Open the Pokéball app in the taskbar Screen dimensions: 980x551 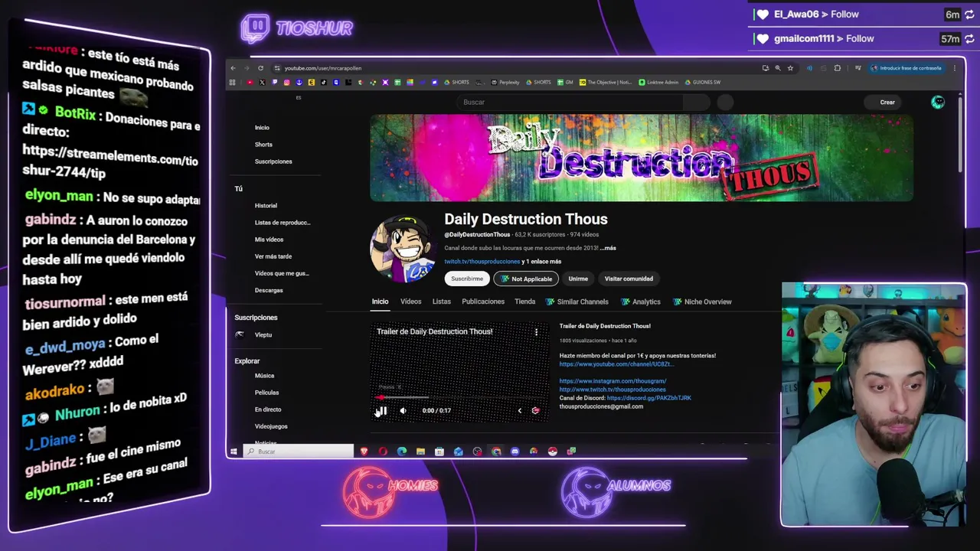pos(552,452)
